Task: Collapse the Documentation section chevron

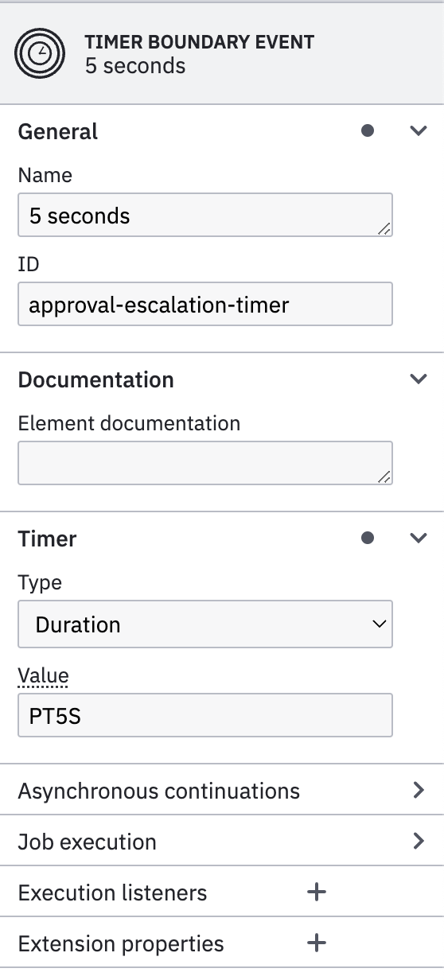Action: [419, 379]
